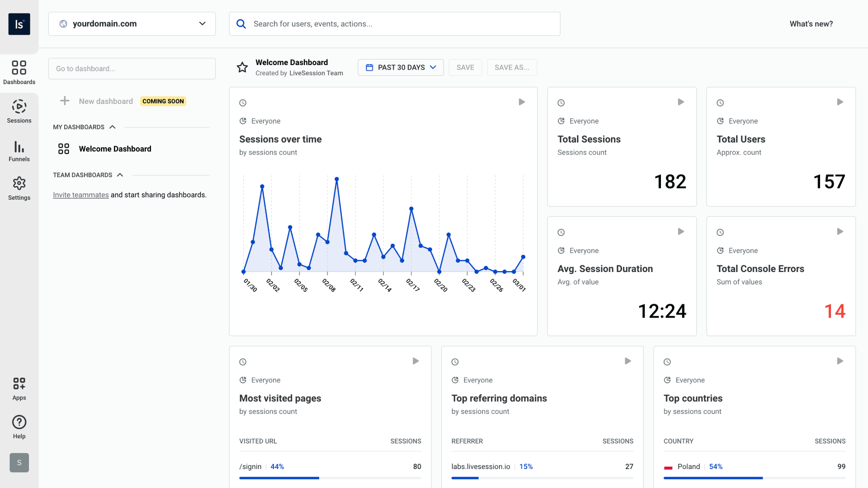Collapse the MY DASHBOARDS section

(112, 127)
